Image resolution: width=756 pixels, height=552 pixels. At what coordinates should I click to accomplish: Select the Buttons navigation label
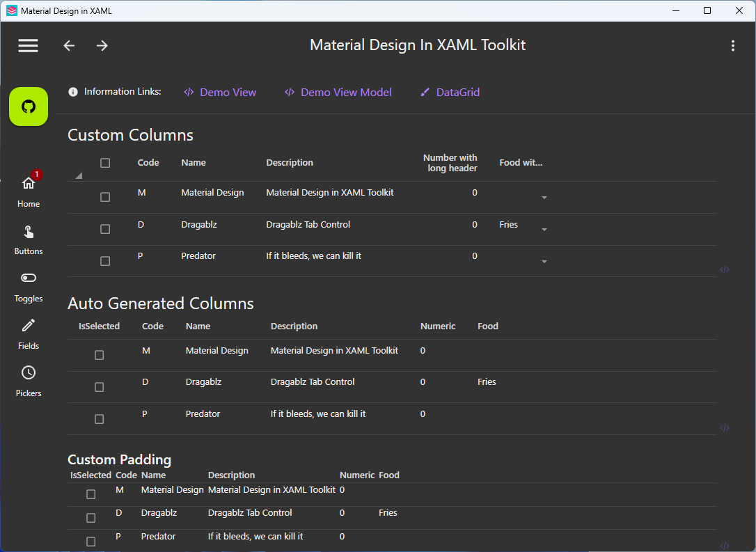(x=29, y=251)
